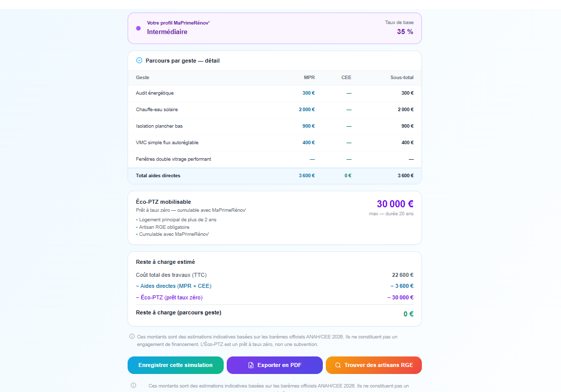Click the Aides directes (MPR + CEE) line
The height and width of the screenshot is (392, 561).
(275, 286)
